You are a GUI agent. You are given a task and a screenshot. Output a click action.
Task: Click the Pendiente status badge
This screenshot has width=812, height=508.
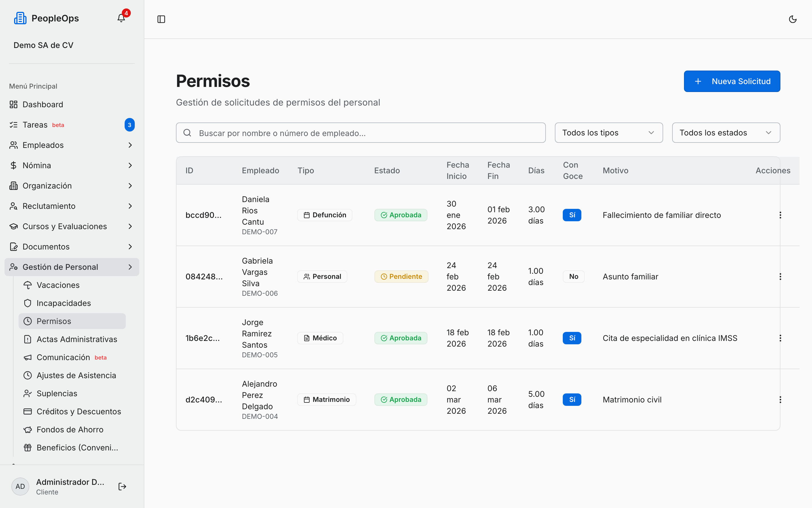pos(401,277)
